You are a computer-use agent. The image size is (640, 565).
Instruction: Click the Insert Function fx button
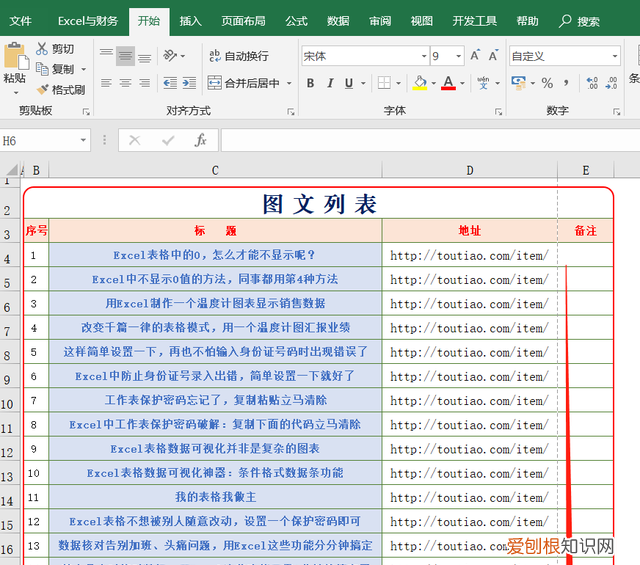point(200,140)
